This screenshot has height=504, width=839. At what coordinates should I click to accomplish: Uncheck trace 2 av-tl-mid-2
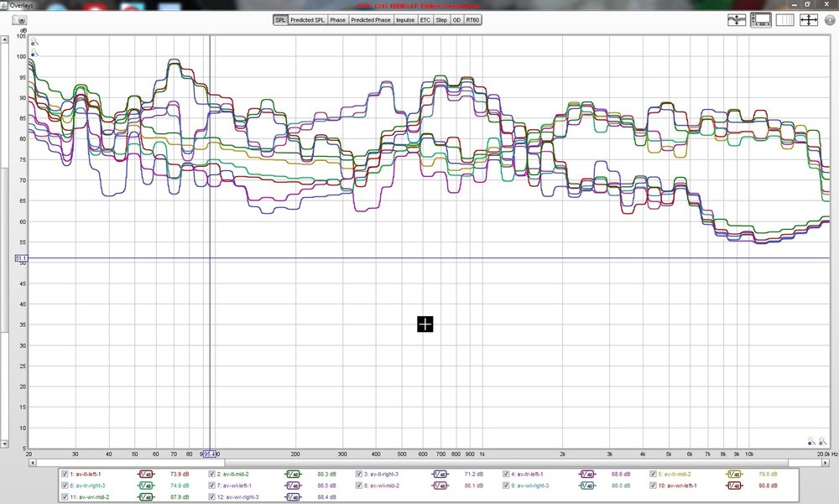tap(212, 474)
